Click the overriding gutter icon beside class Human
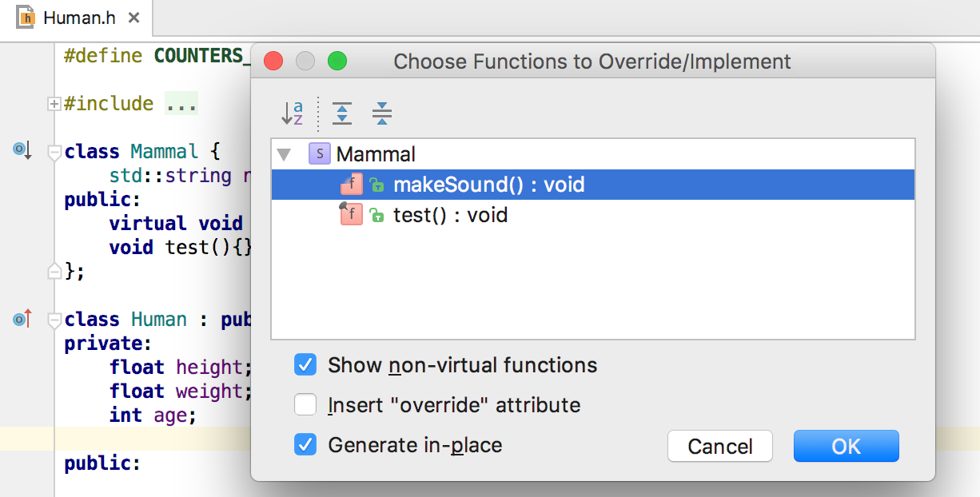This screenshot has height=497, width=980. point(22,319)
